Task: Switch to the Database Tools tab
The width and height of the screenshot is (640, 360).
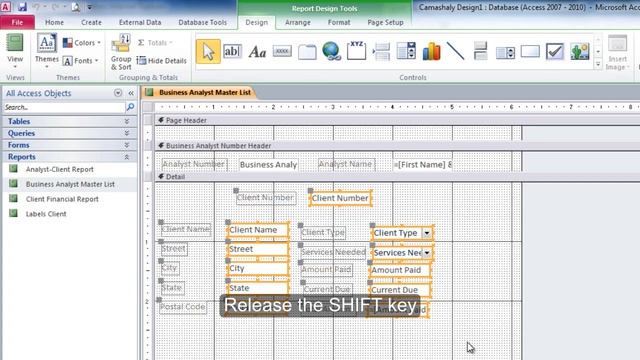Action: point(202,22)
